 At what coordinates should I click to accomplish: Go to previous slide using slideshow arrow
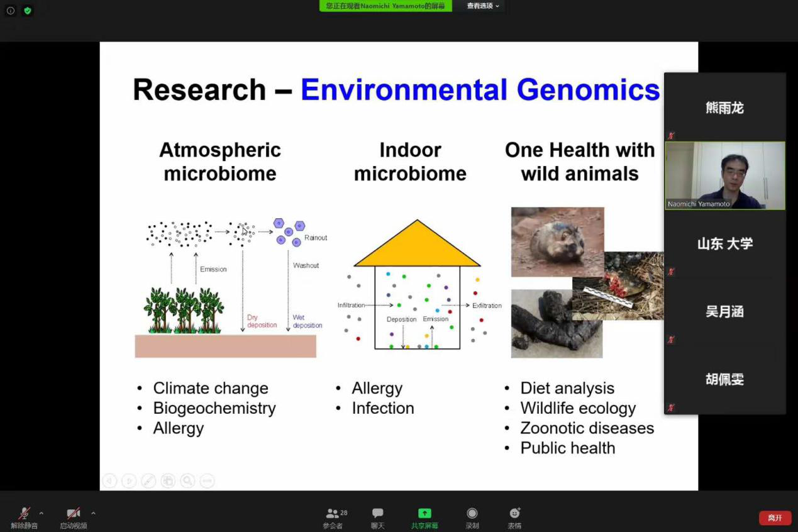109,481
